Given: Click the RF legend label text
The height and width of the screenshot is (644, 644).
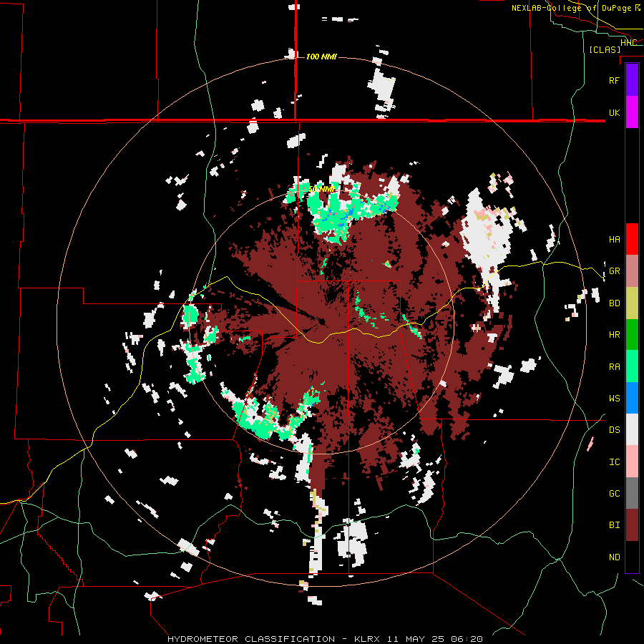Looking at the screenshot, I should 614,80.
